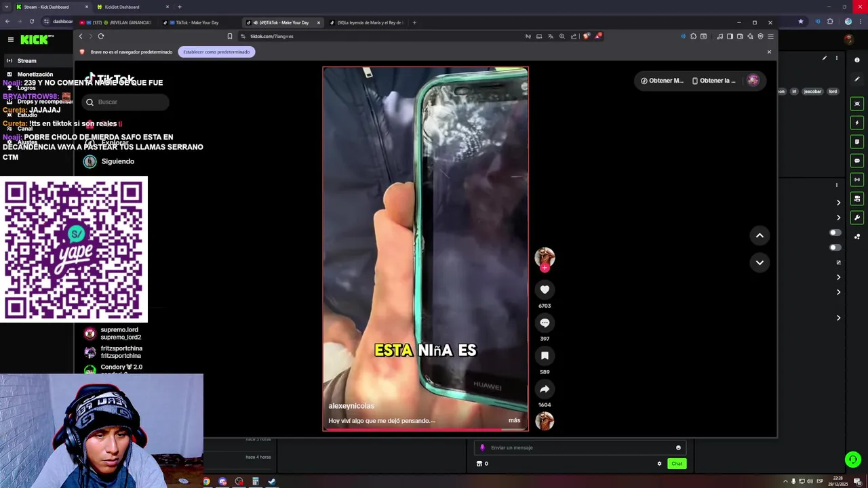Click 'Obtener M...' button on TikTok
Screen dimensions: 868x488
coord(663,81)
